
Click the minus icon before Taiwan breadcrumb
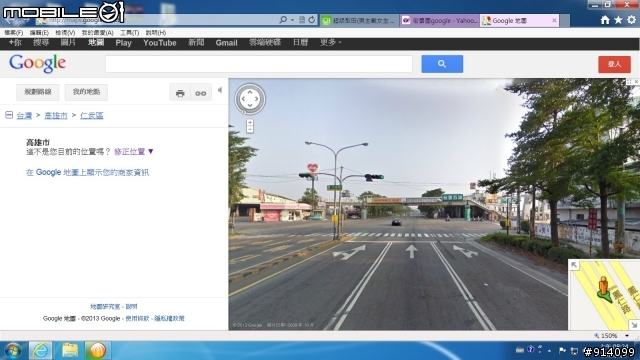(9, 115)
